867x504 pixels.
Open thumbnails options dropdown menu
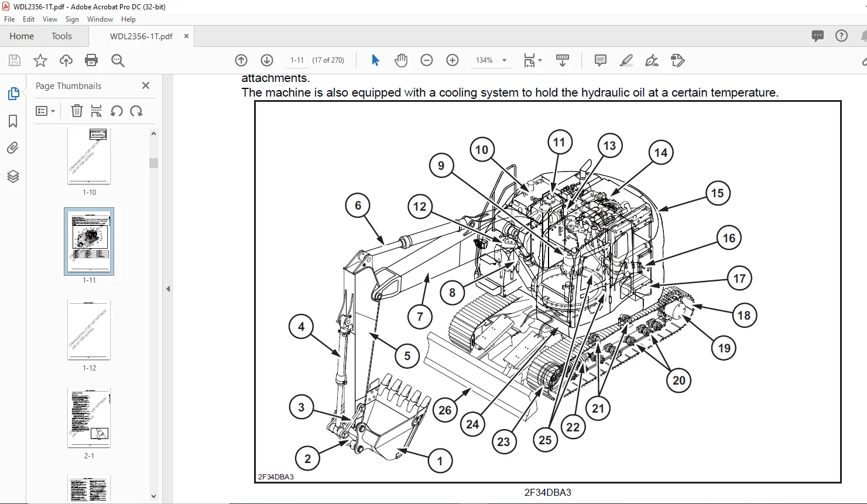click(x=45, y=111)
